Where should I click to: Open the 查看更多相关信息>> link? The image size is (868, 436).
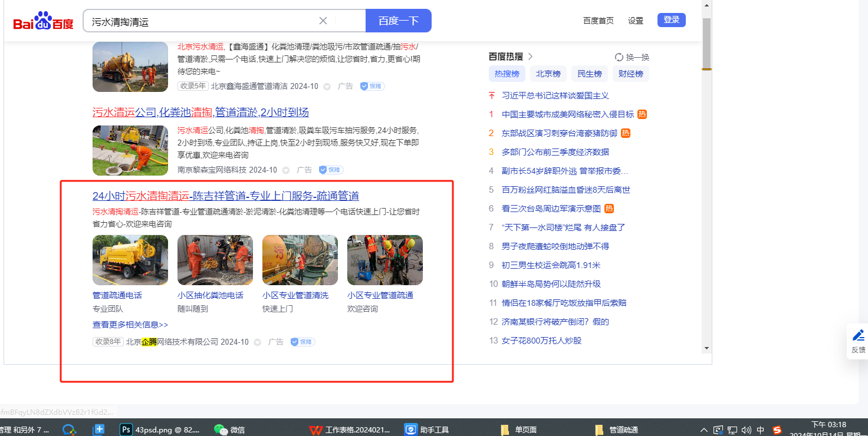[130, 325]
